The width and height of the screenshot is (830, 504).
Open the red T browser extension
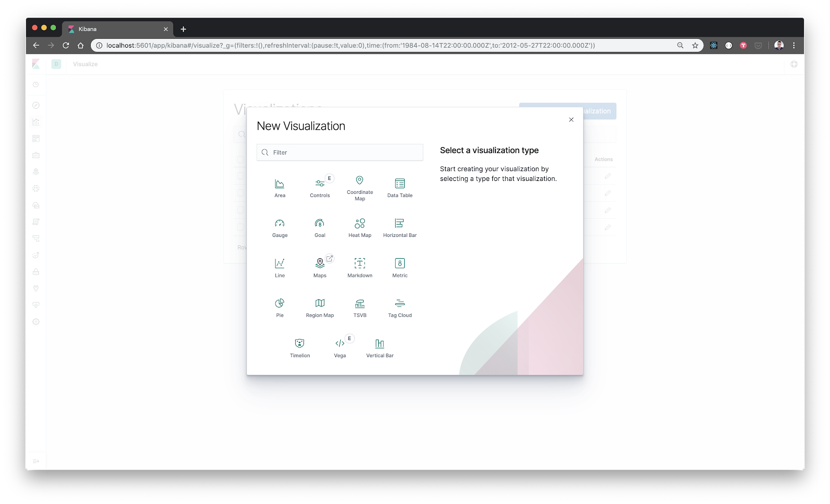tap(743, 45)
